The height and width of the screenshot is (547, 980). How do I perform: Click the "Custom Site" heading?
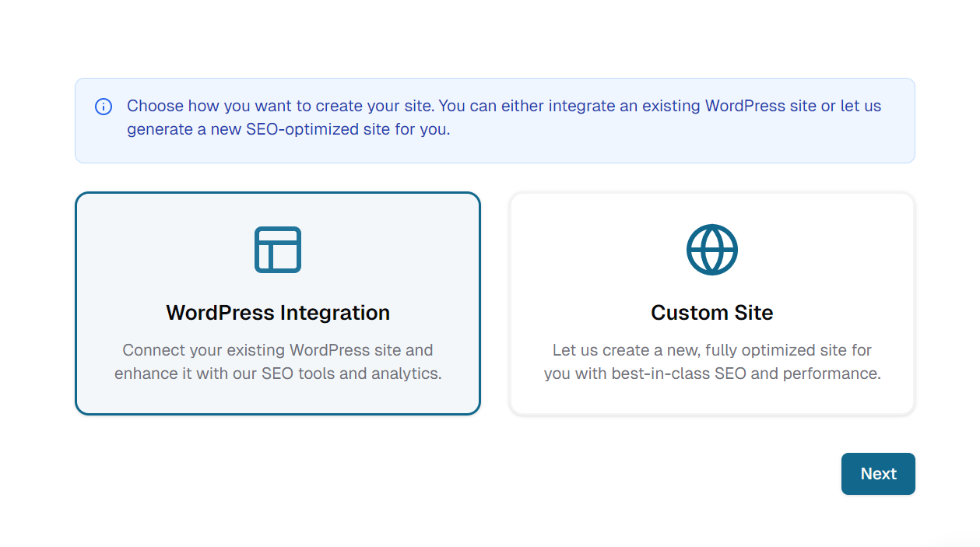(x=711, y=313)
